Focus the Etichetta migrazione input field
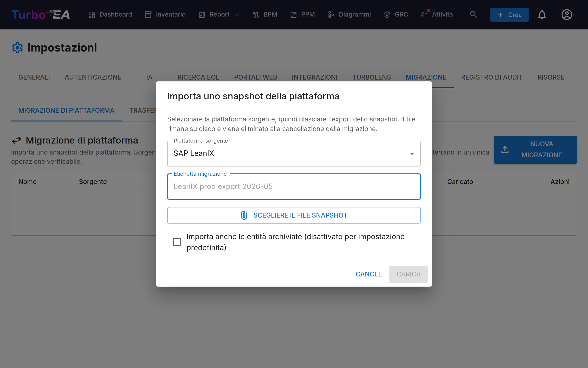588x368 pixels. coord(294,187)
